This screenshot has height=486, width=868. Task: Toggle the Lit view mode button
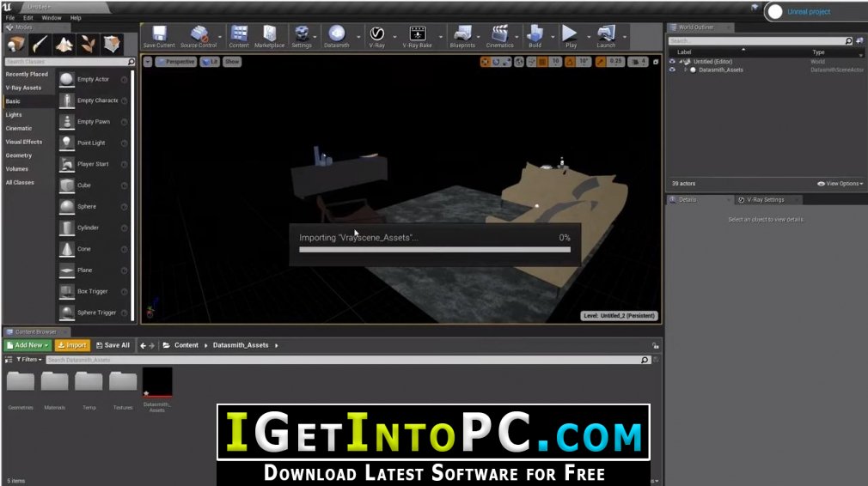pos(210,61)
